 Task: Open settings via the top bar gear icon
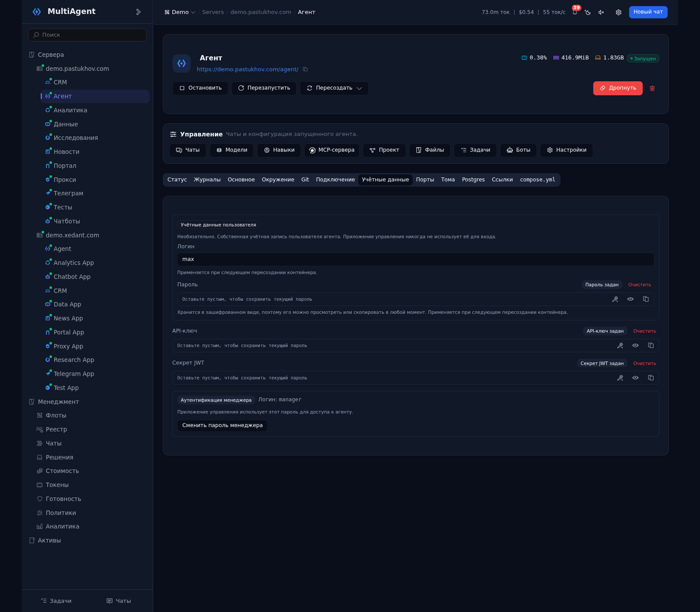(x=619, y=12)
